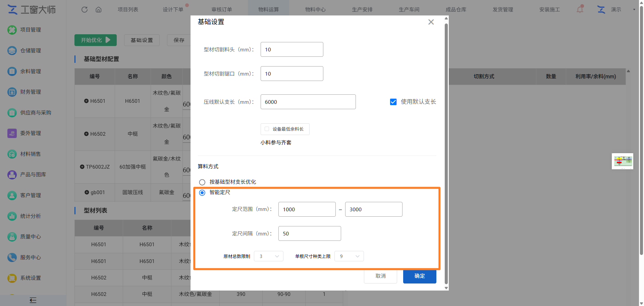Viewport: 644px width, 306px height.
Task: Expand H6502 row plus icon
Action: (86, 134)
